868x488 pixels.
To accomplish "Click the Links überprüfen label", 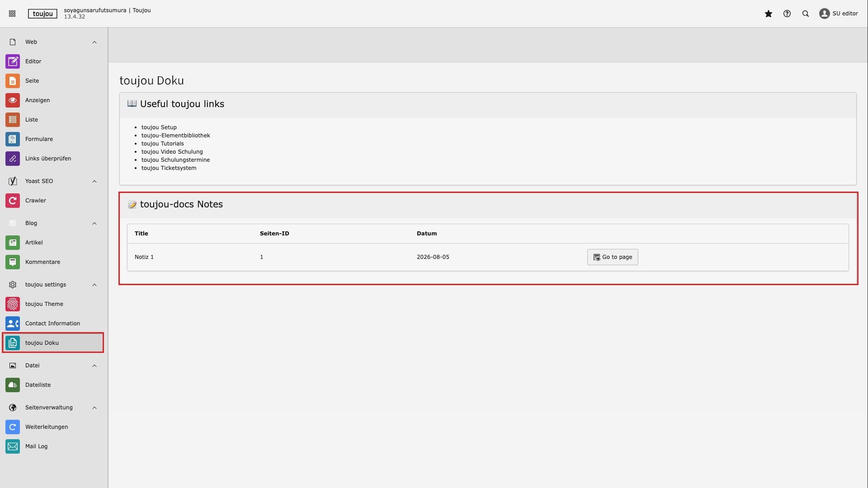I will pyautogui.click(x=48, y=159).
